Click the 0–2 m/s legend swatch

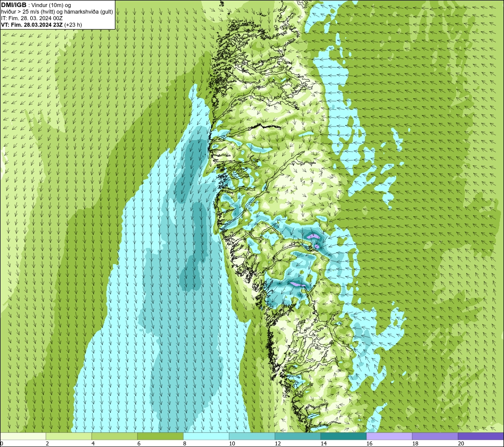pyautogui.click(x=23, y=436)
